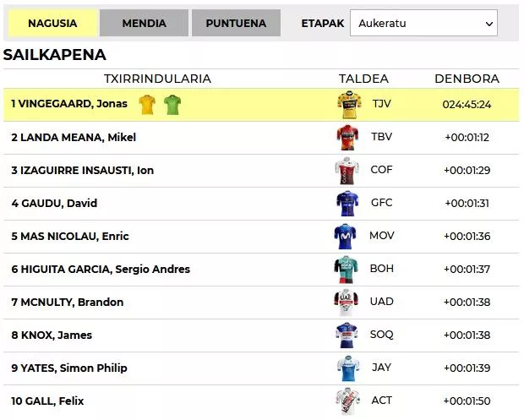Click the SOQ team jersey icon
This screenshot has width=524, height=420.
(347, 335)
